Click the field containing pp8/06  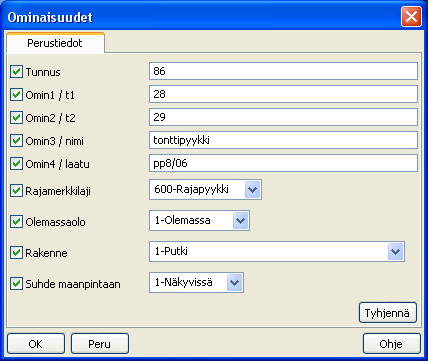coord(283,163)
